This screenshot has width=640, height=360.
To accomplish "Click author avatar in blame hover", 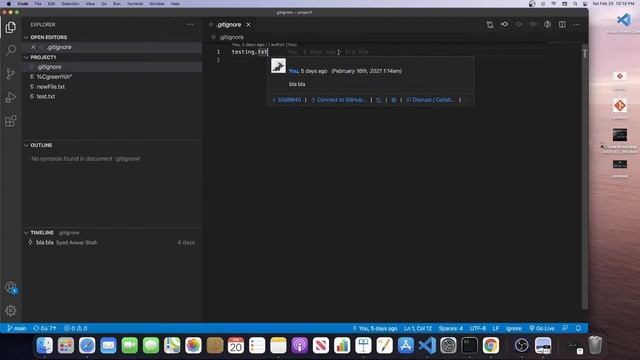I will [x=278, y=66].
